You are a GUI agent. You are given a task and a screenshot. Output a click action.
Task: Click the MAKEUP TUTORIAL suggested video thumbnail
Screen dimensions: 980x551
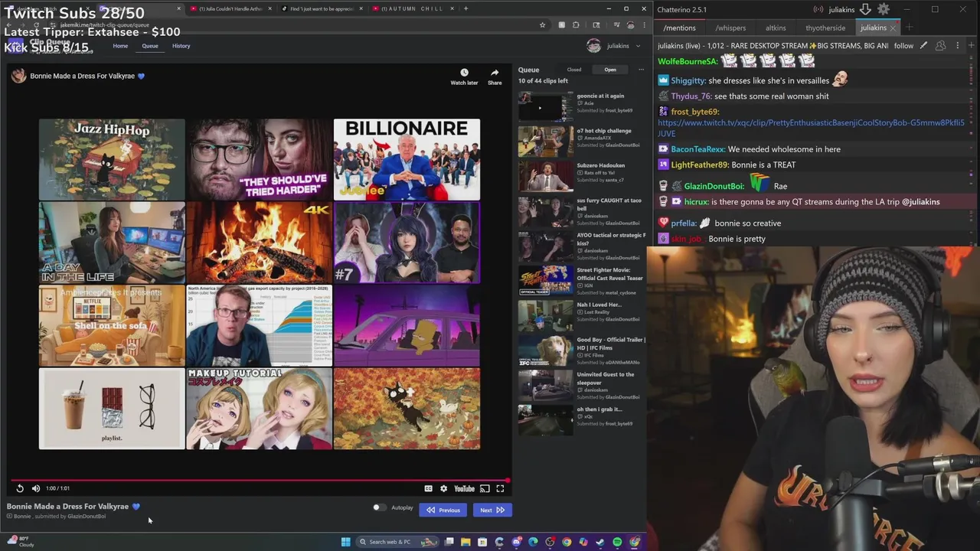coord(260,409)
